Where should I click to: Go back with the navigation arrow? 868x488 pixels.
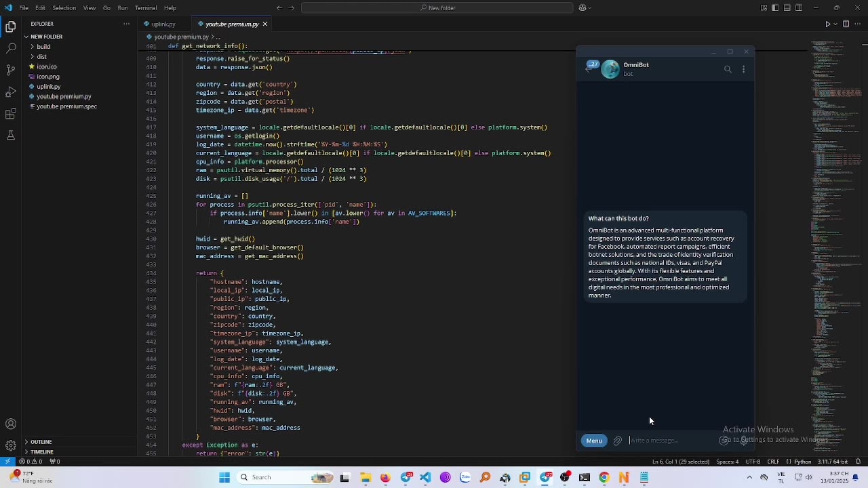279,8
